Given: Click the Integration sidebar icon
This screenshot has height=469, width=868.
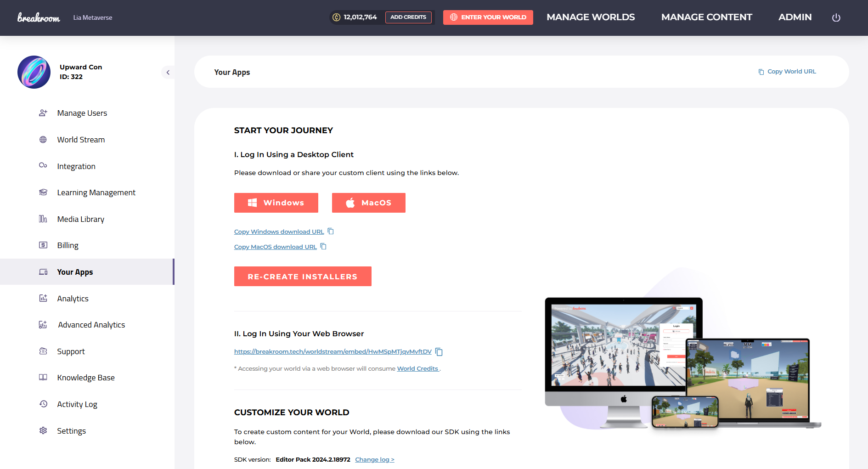Looking at the screenshot, I should [x=43, y=165].
